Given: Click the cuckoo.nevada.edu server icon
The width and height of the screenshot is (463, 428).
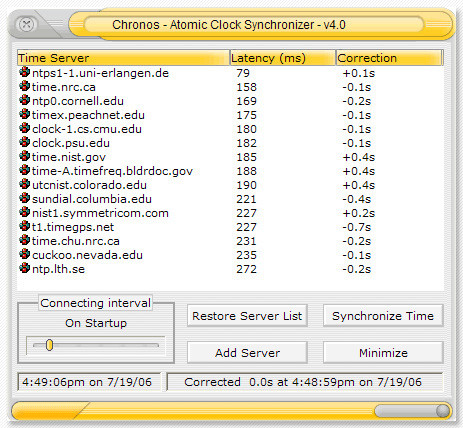Looking at the screenshot, I should 25,254.
